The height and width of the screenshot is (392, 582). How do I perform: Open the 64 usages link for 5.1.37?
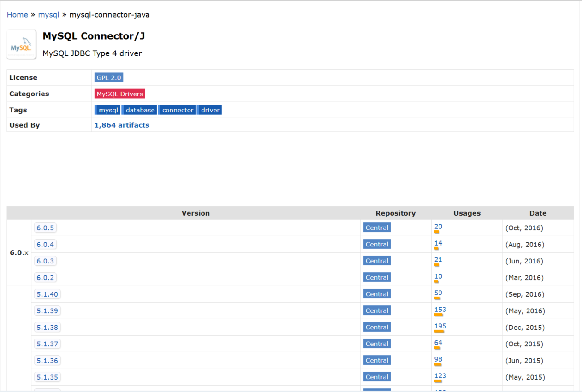click(438, 343)
